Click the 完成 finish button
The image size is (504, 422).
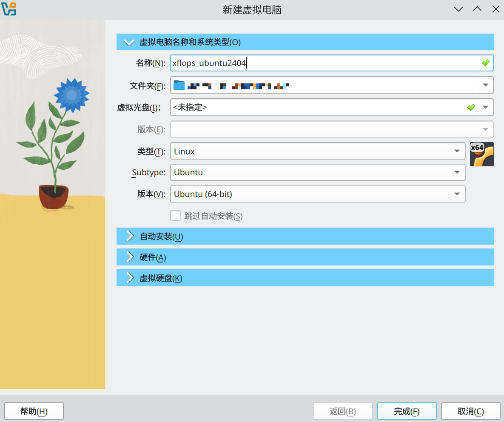click(x=407, y=411)
